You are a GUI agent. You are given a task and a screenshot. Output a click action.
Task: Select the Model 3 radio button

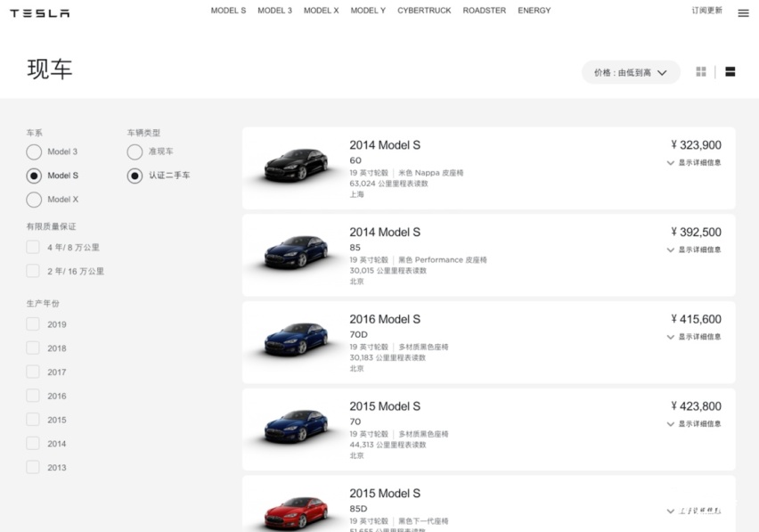coord(34,152)
